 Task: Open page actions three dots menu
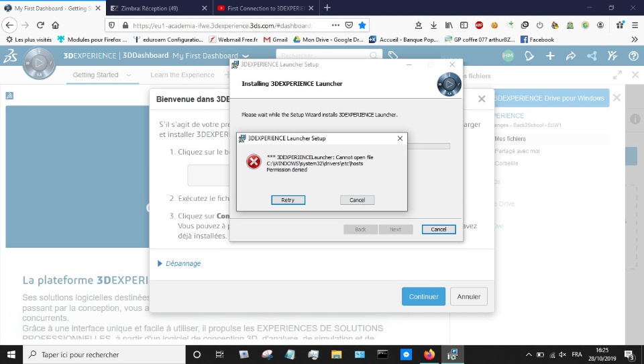(x=335, y=25)
